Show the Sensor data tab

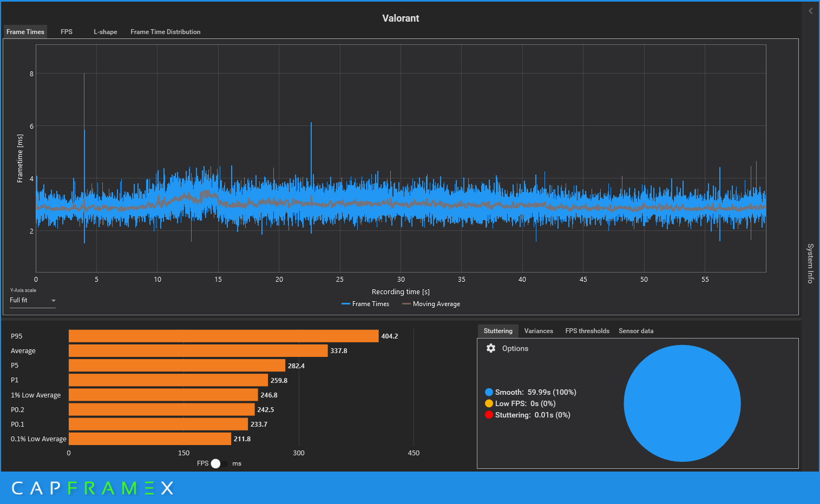coord(635,331)
